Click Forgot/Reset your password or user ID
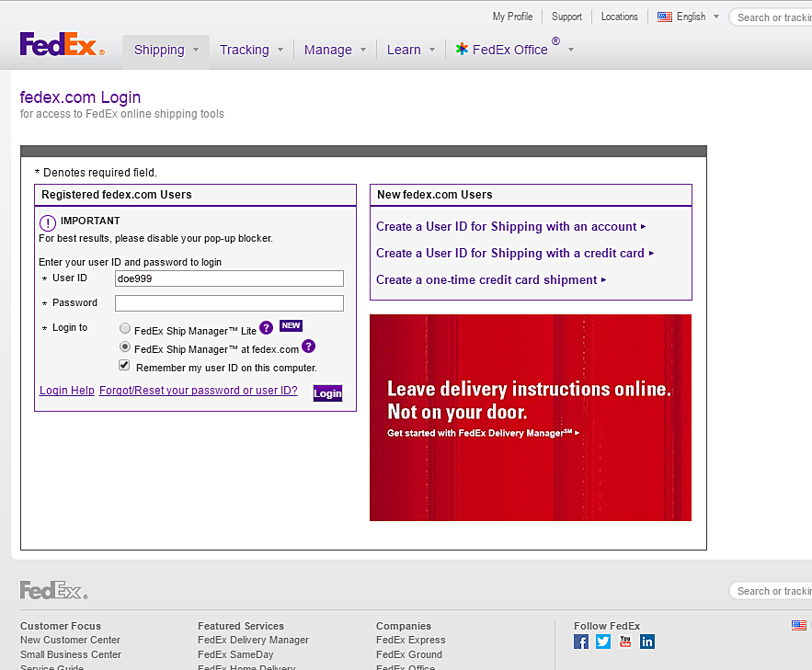The height and width of the screenshot is (670, 812). coord(199,390)
